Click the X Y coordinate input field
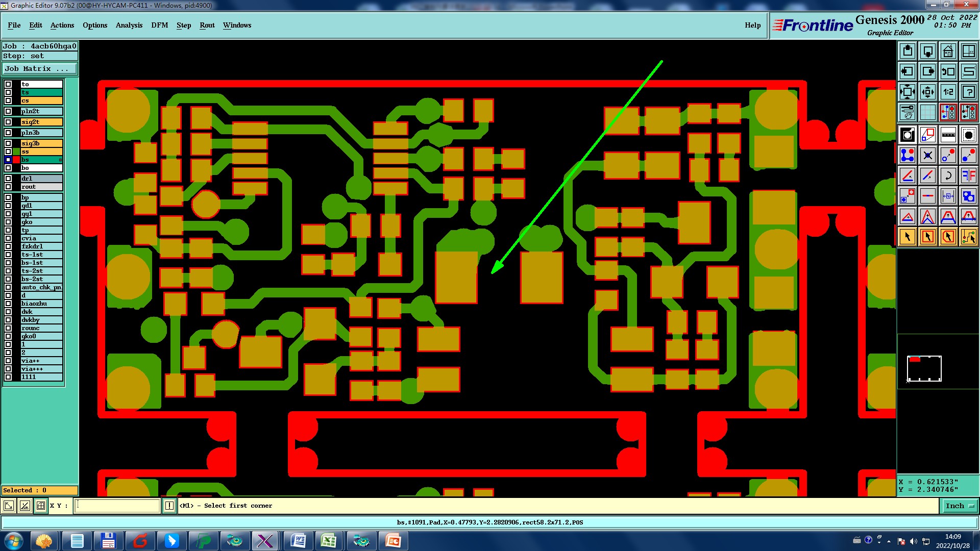Screen dimensions: 980x551 tap(117, 506)
